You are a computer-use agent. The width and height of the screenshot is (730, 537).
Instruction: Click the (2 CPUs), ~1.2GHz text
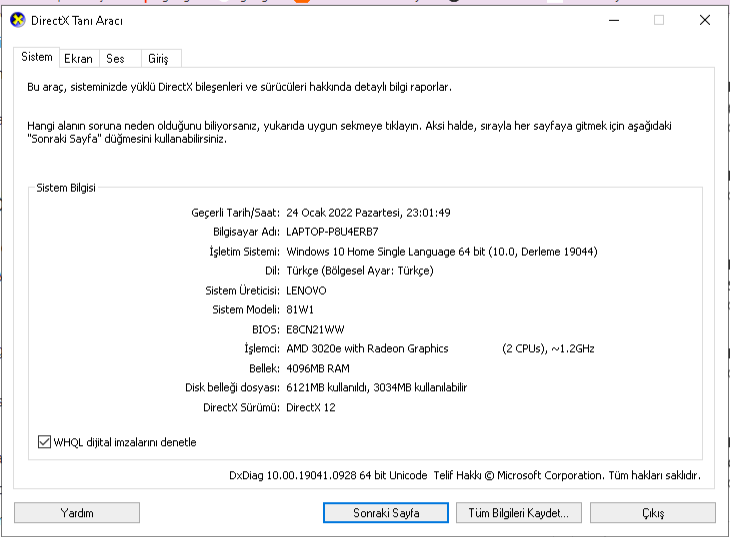548,348
